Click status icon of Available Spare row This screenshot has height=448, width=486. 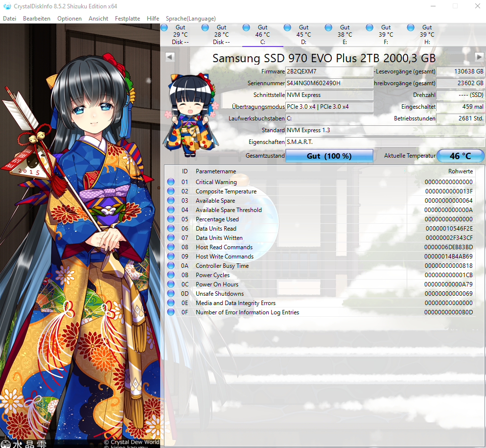click(x=171, y=200)
